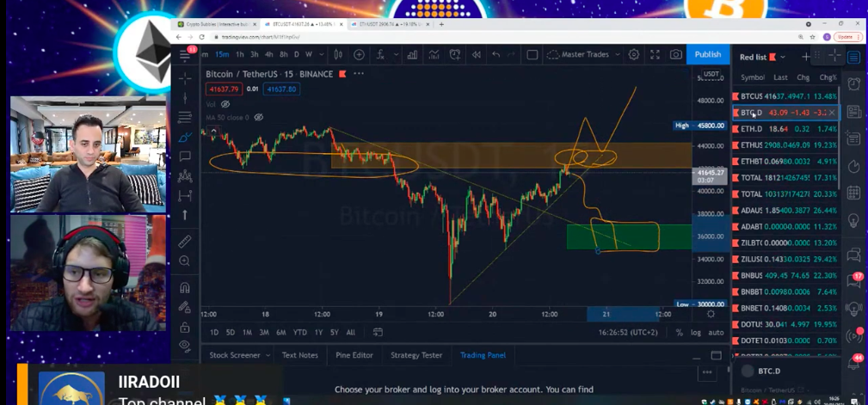The width and height of the screenshot is (868, 405).
Task: Open the alerts alarm clock panel
Action: [853, 83]
